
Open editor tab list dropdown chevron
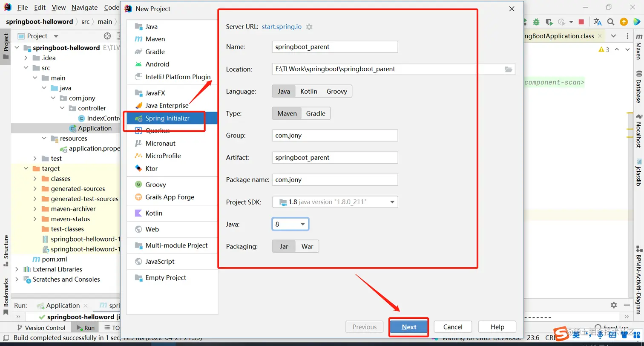pyautogui.click(x=613, y=36)
